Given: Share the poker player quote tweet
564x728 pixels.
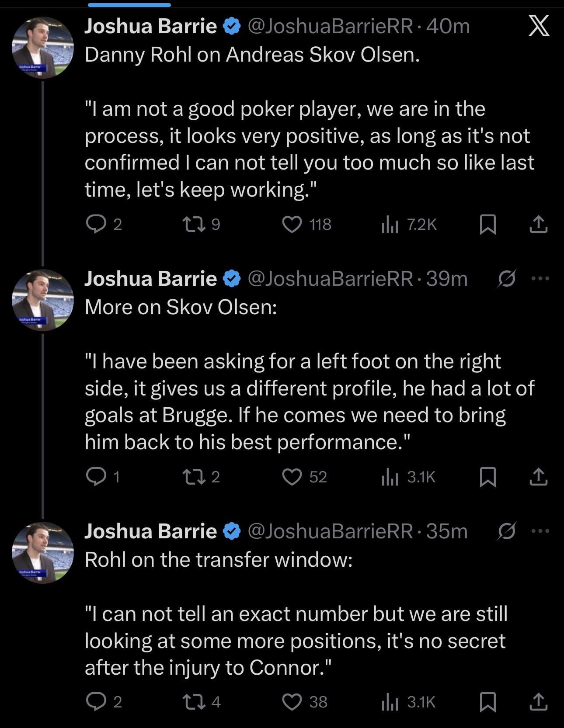Looking at the screenshot, I should pos(538,225).
